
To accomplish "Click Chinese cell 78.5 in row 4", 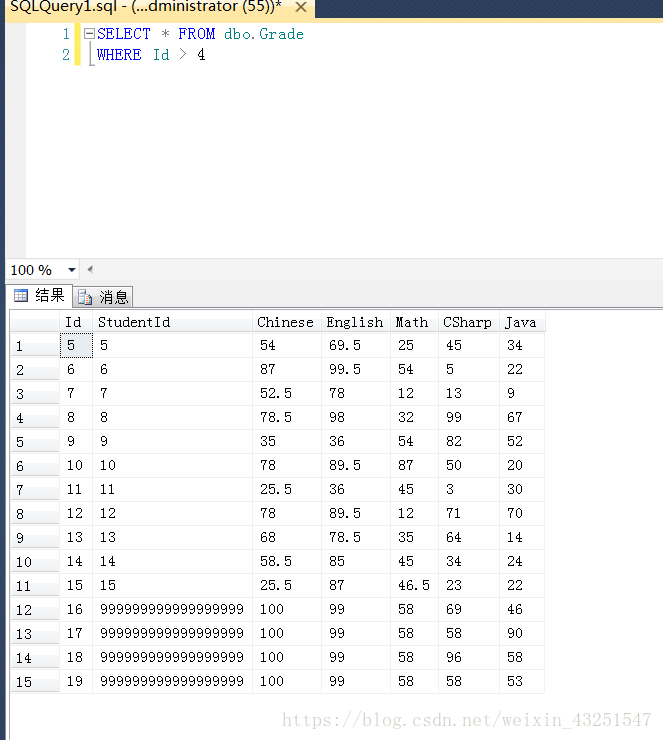I will click(286, 418).
